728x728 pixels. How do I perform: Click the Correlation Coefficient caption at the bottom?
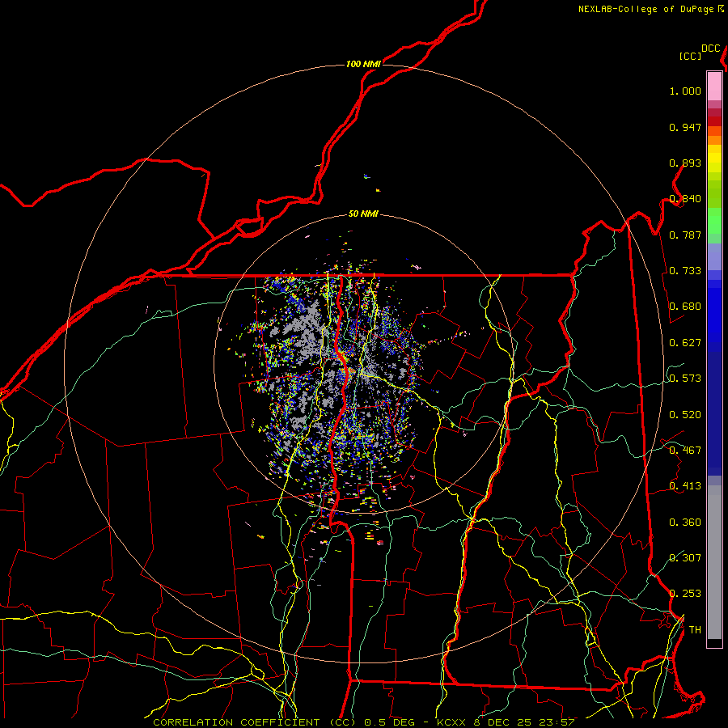(363, 722)
